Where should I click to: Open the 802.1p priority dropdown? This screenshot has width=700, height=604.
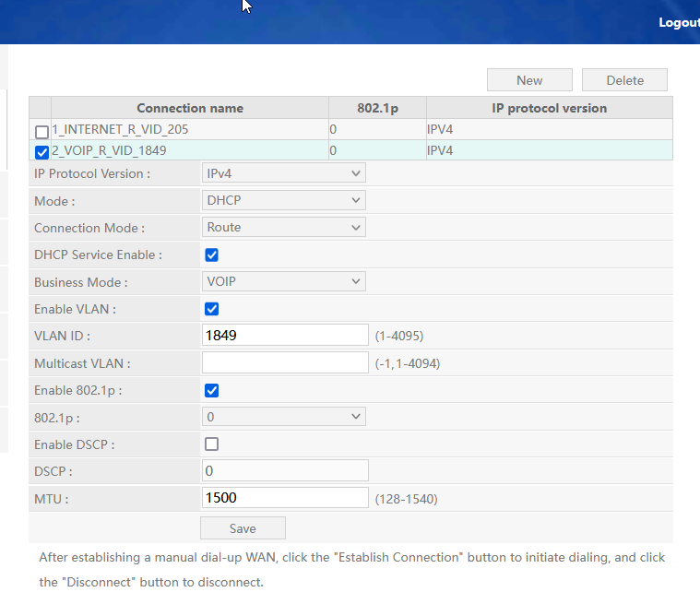tap(283, 418)
